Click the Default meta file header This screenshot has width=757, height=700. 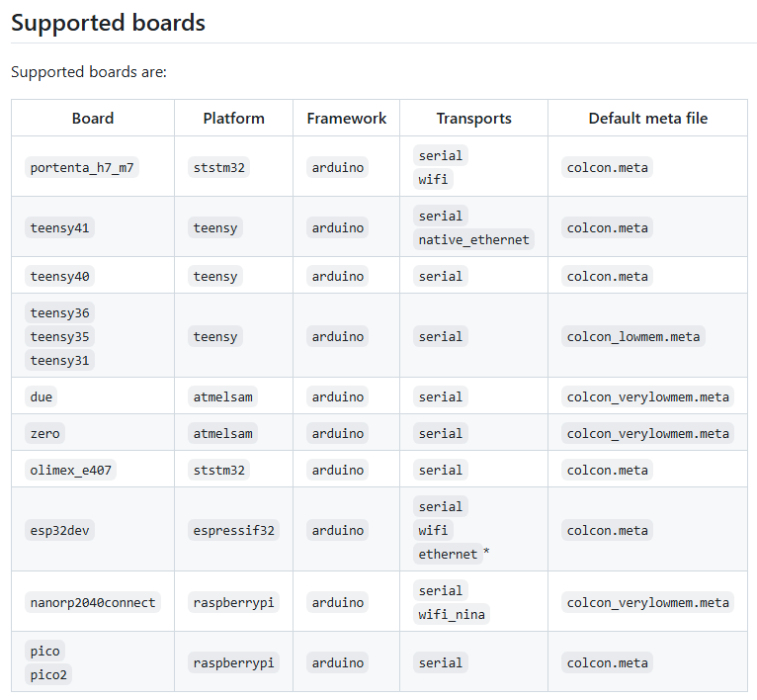click(647, 118)
